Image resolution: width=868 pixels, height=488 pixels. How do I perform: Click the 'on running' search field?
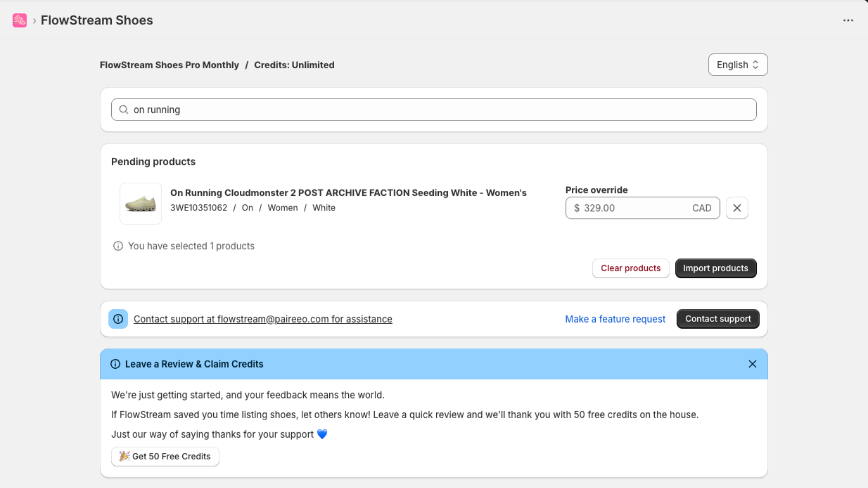(434, 110)
